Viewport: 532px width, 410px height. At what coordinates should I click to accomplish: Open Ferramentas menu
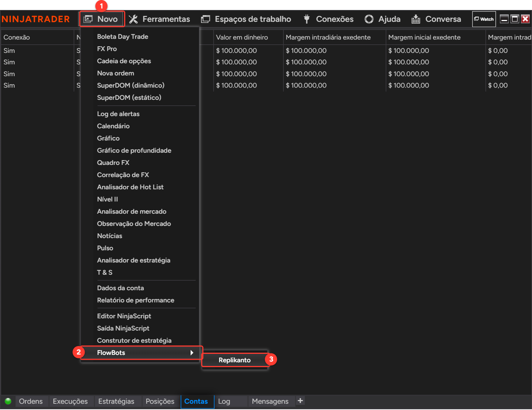[159, 19]
